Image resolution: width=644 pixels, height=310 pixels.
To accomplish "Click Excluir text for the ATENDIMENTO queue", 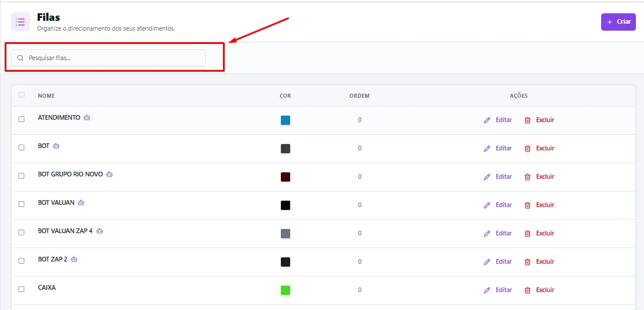I will [x=545, y=120].
